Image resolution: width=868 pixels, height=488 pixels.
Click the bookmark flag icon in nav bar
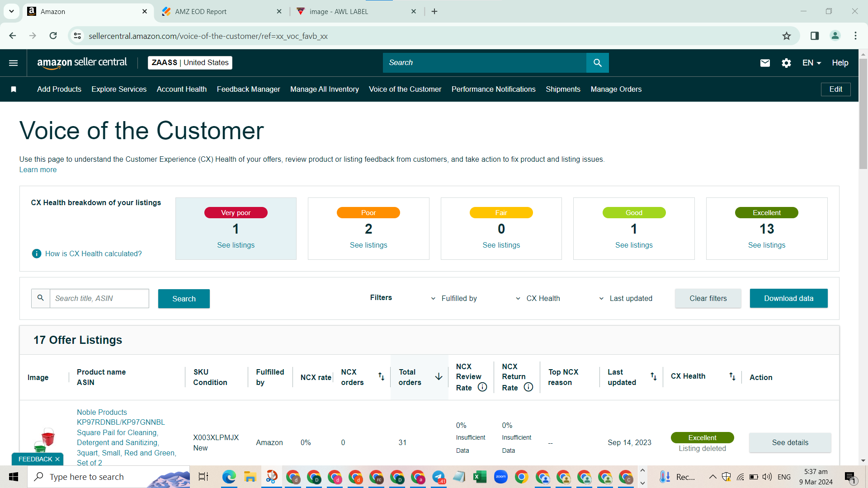coord(14,89)
